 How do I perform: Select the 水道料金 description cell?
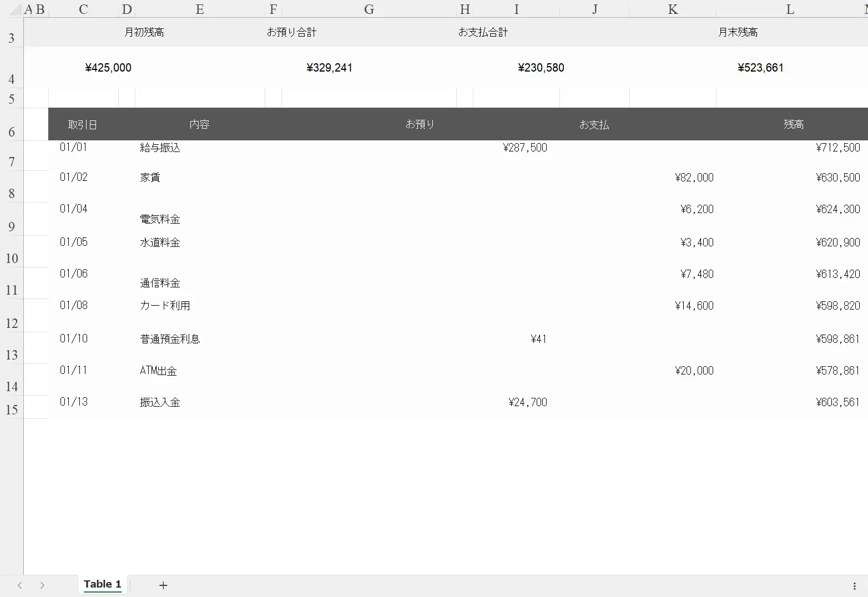[160, 242]
